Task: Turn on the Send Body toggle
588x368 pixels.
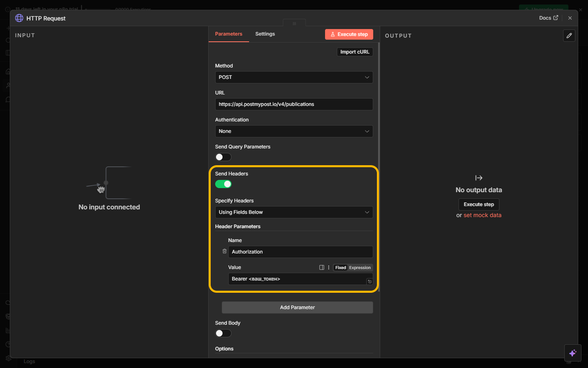Action: coord(223,333)
